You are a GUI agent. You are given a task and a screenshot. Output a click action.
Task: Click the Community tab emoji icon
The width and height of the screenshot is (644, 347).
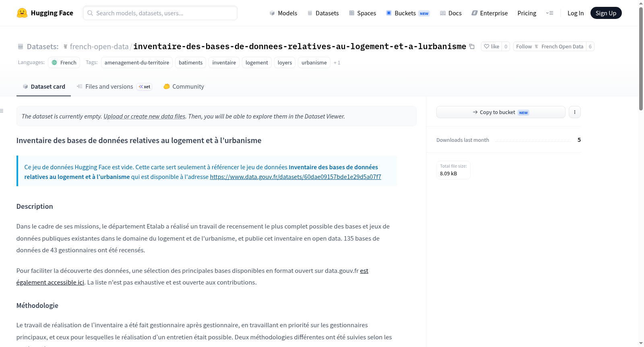[x=167, y=86]
